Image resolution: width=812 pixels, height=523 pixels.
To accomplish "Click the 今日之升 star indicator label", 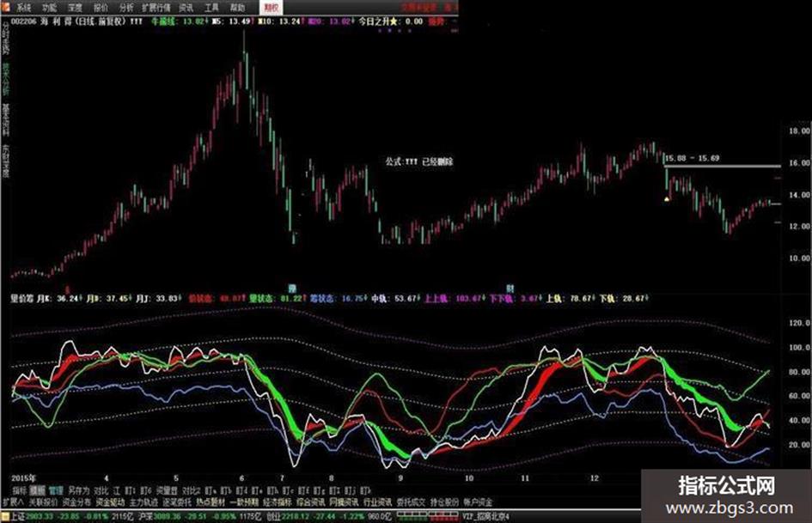I will pos(379,21).
